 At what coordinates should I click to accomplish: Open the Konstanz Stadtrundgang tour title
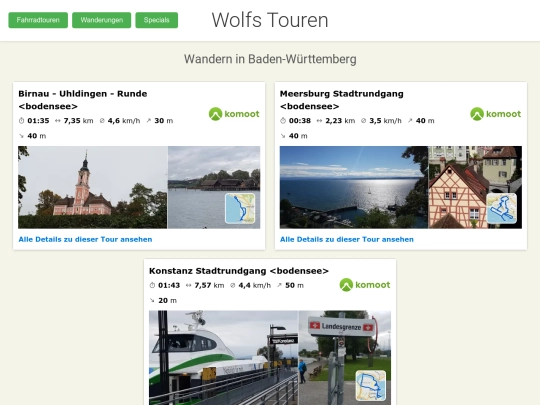coord(239,271)
